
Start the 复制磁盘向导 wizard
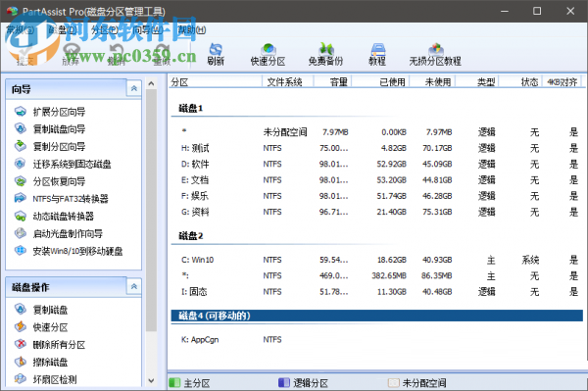tap(59, 129)
